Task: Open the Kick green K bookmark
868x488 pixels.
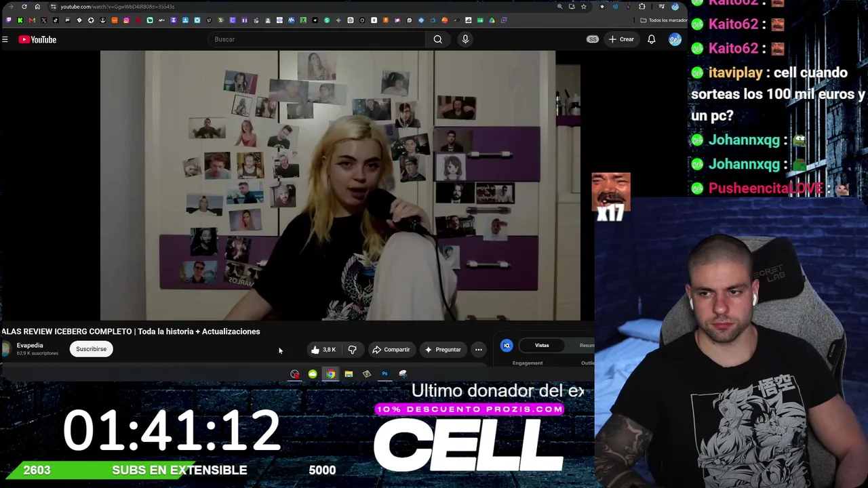Action: point(20,20)
